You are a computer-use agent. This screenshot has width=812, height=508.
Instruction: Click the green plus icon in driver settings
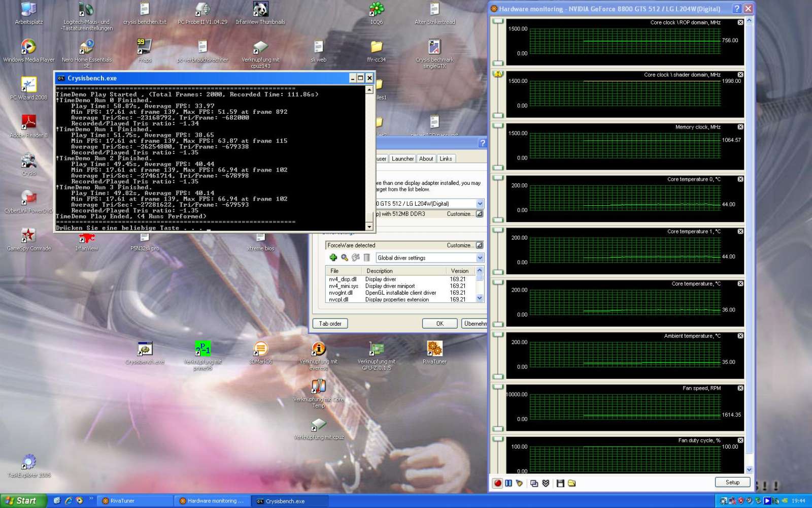click(333, 258)
